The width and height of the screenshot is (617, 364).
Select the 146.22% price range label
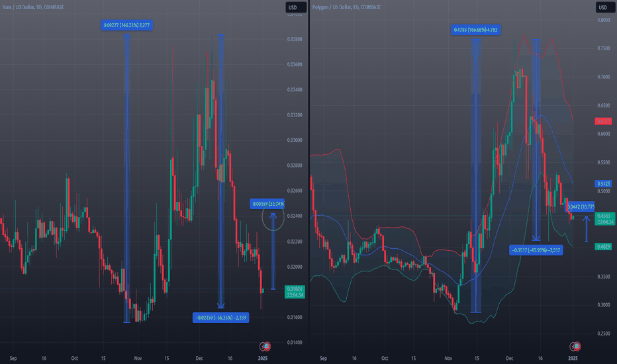point(126,25)
